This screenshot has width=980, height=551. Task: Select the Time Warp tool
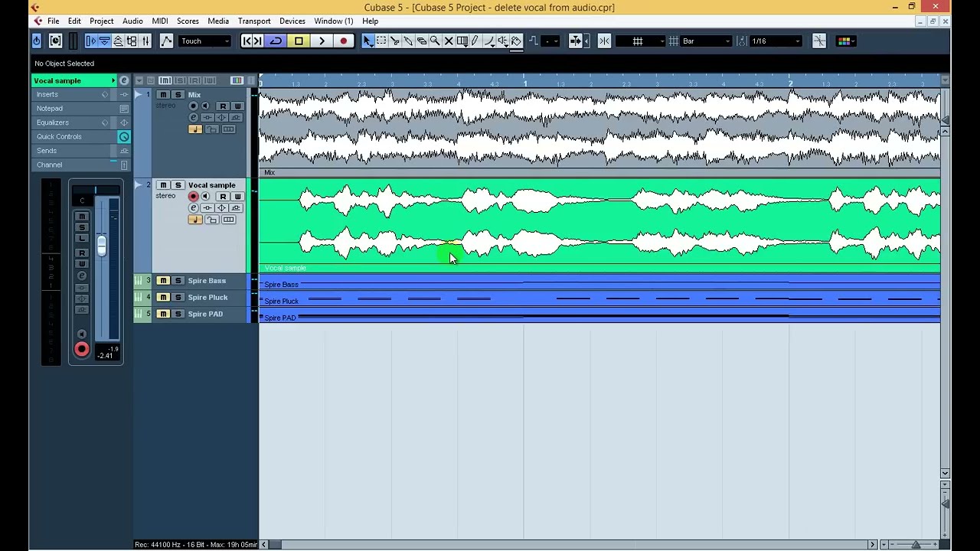point(462,41)
